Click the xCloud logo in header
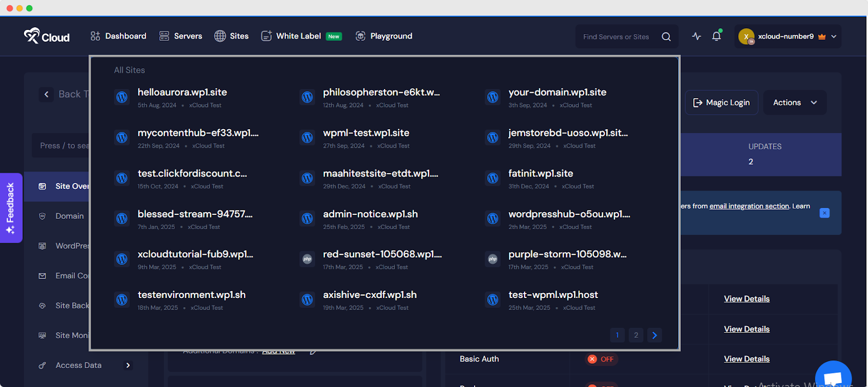Image resolution: width=868 pixels, height=387 pixels. 47,36
